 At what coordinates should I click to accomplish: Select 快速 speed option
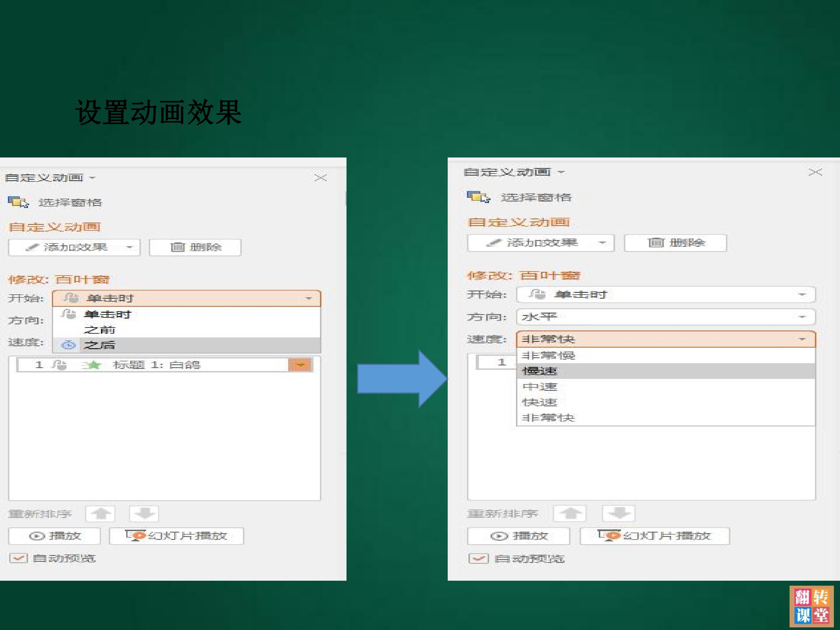tap(666, 402)
